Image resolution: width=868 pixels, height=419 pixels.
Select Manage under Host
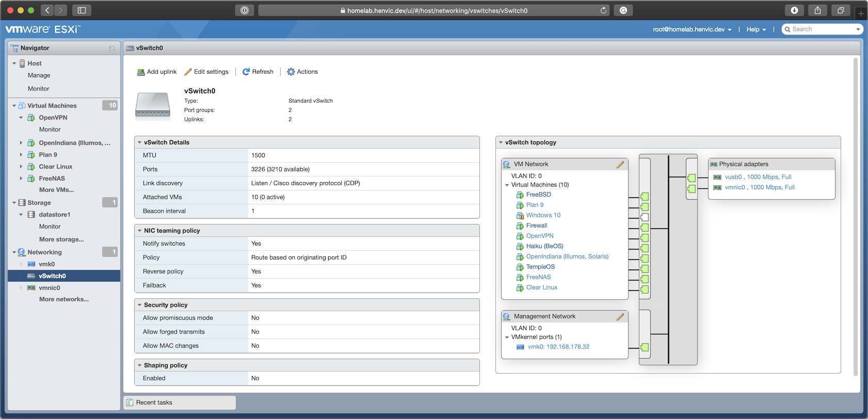point(39,75)
